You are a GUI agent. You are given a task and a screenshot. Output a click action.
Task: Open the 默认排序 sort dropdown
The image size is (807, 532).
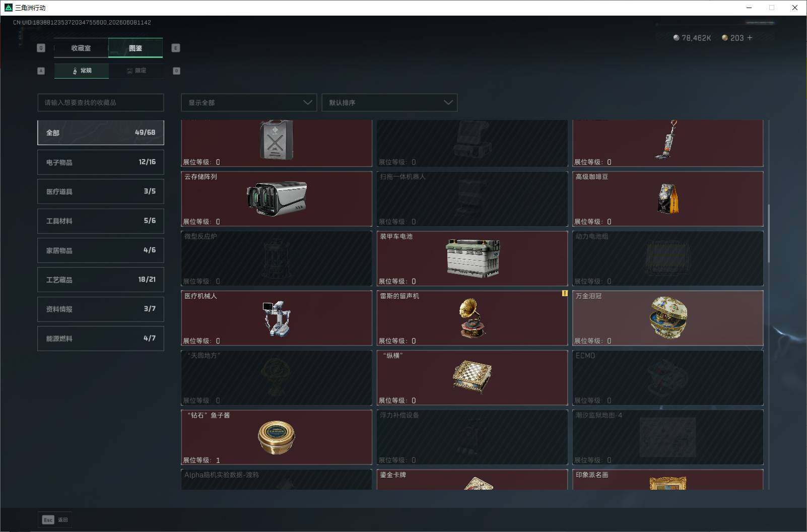point(389,102)
